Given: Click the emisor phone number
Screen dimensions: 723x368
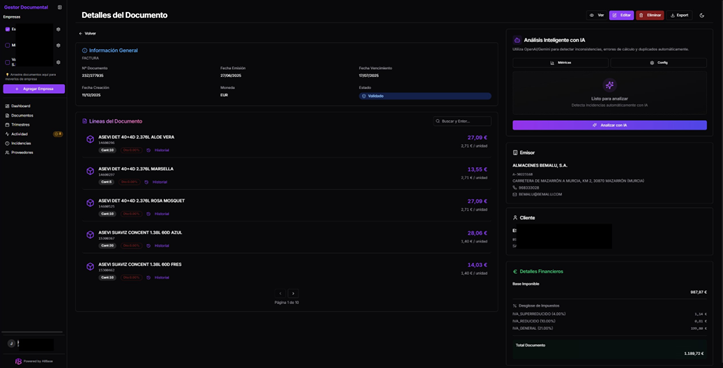Looking at the screenshot, I should tap(528, 188).
